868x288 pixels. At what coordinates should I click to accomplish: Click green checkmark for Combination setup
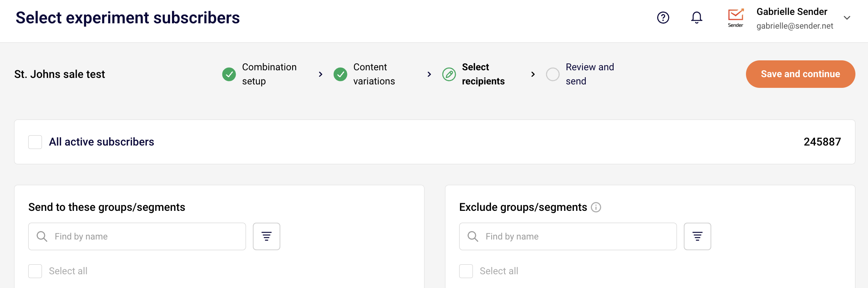(229, 74)
